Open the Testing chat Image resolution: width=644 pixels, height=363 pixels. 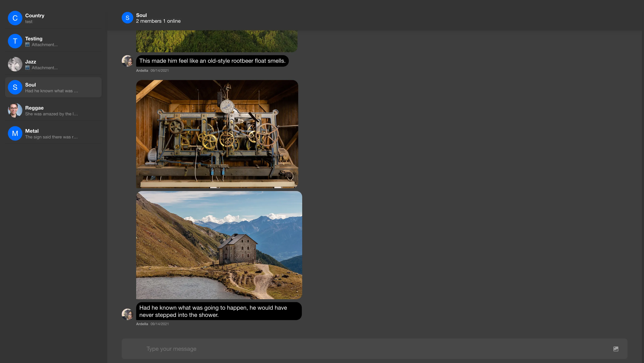pos(53,41)
